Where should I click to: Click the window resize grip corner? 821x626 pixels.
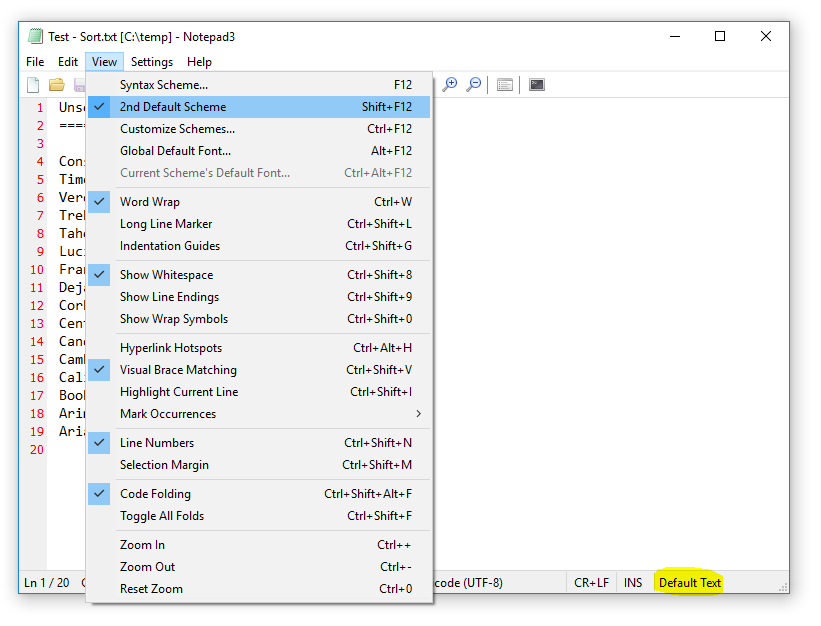[x=783, y=587]
